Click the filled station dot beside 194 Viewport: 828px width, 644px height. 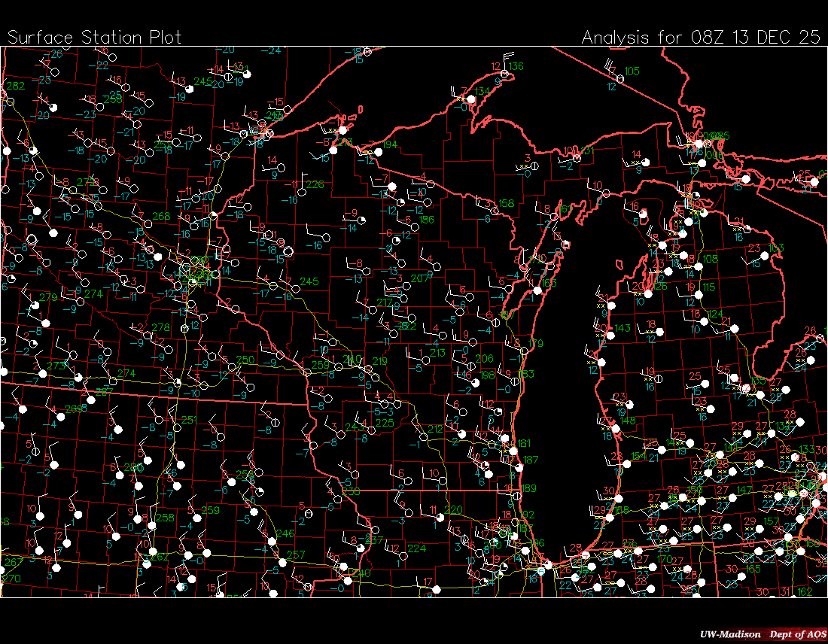(378, 152)
